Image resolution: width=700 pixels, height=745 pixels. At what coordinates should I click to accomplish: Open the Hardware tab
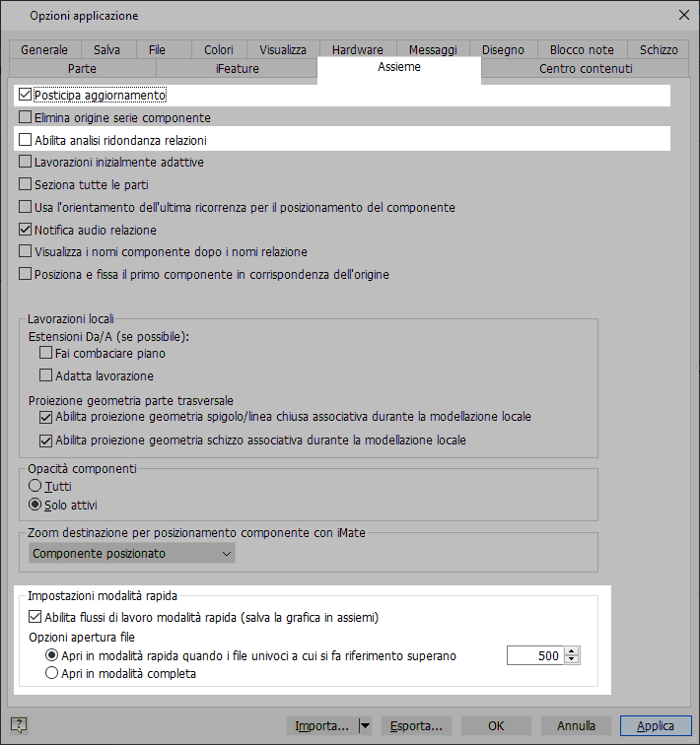[357, 50]
